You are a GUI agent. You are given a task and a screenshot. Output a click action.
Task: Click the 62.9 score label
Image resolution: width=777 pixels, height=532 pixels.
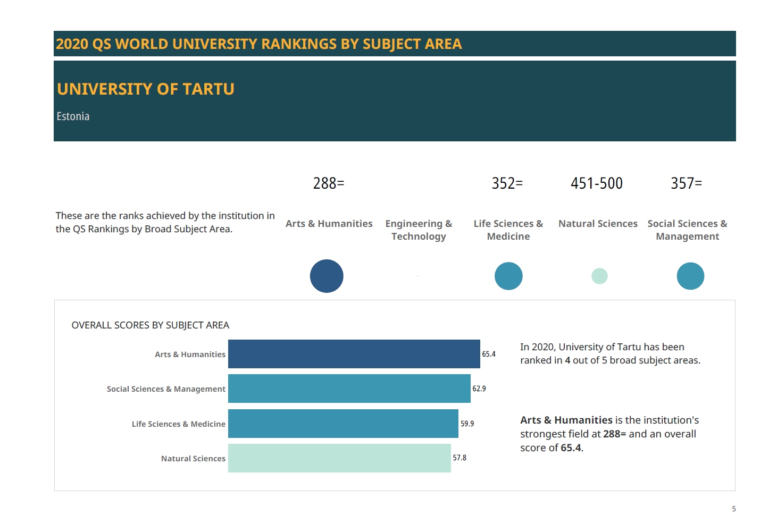coord(479,389)
